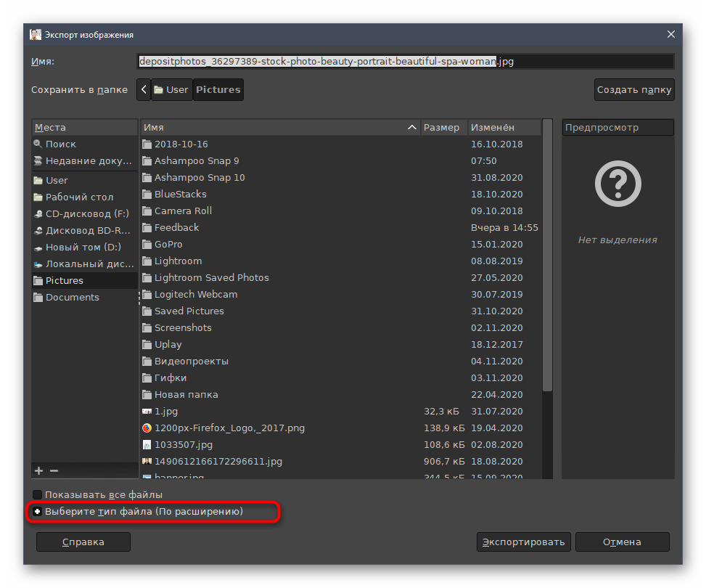706x588 pixels.
Task: Switch to the User path segment
Action: [171, 90]
